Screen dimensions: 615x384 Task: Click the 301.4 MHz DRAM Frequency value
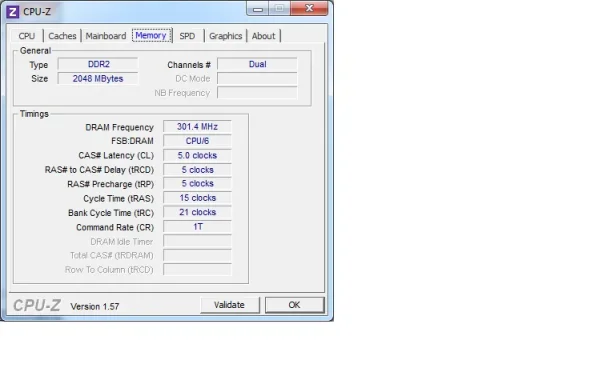[197, 127]
